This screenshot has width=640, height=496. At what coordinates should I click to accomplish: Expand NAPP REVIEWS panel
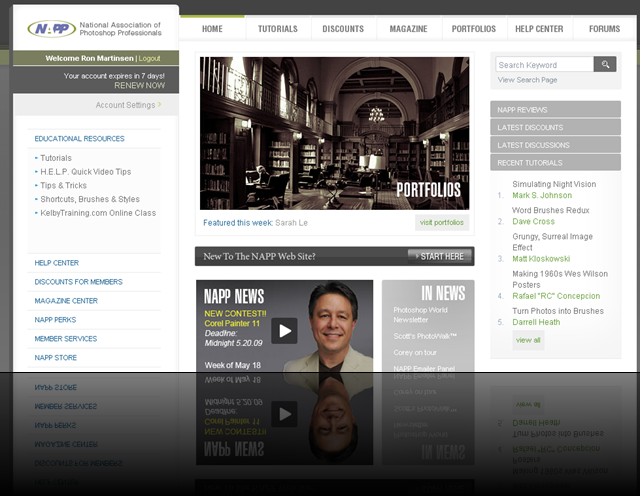[x=556, y=109]
